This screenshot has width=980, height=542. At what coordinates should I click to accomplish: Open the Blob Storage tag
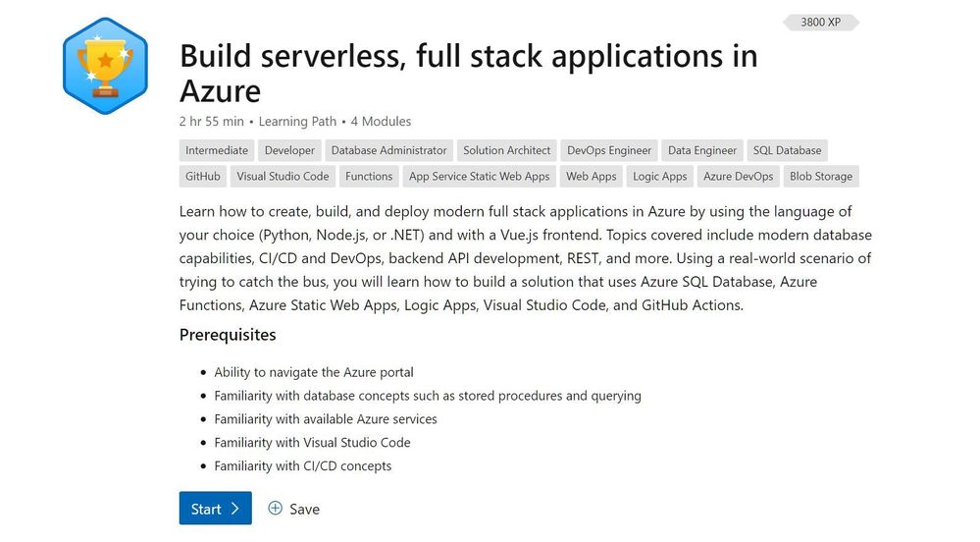pos(821,177)
